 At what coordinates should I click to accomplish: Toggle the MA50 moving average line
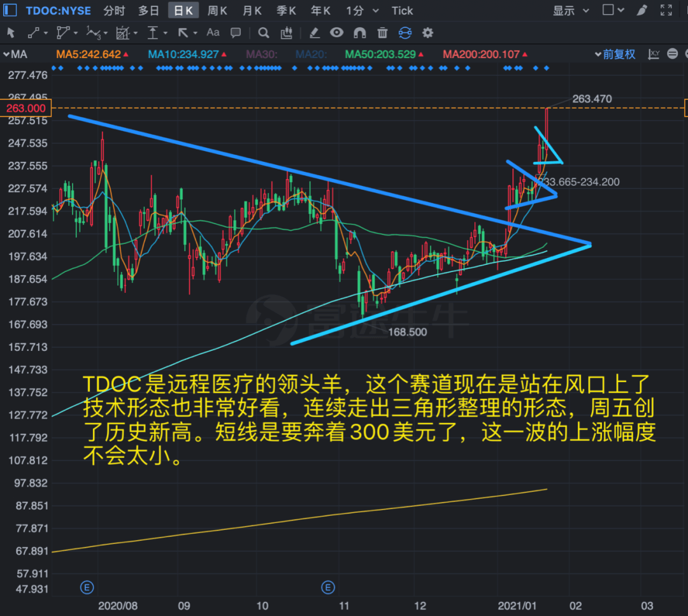(x=384, y=54)
